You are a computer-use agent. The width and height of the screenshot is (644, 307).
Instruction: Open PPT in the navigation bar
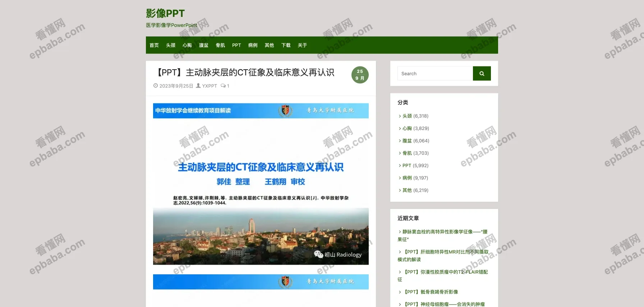click(236, 45)
